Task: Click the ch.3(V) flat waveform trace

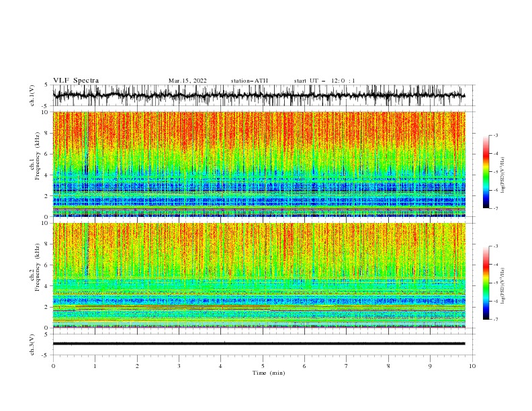Action: click(259, 344)
